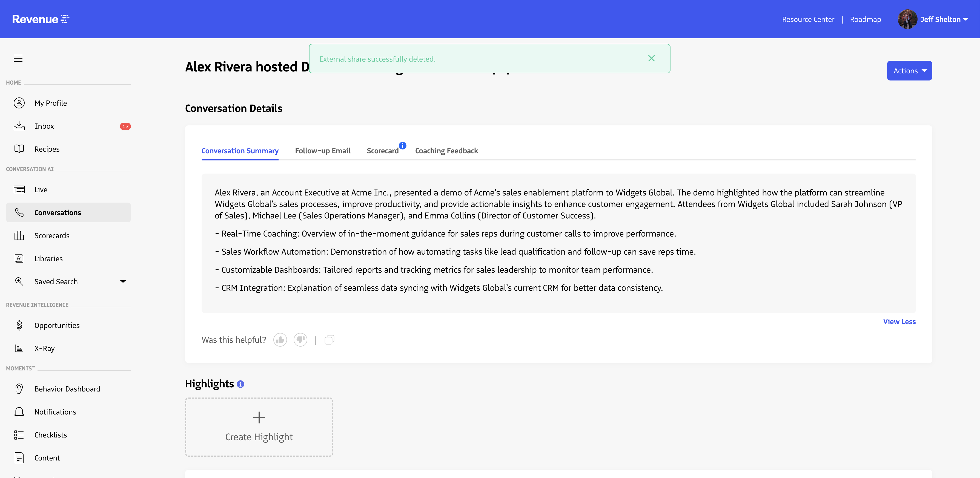Dismiss the external share deleted notification
980x478 pixels.
tap(651, 59)
